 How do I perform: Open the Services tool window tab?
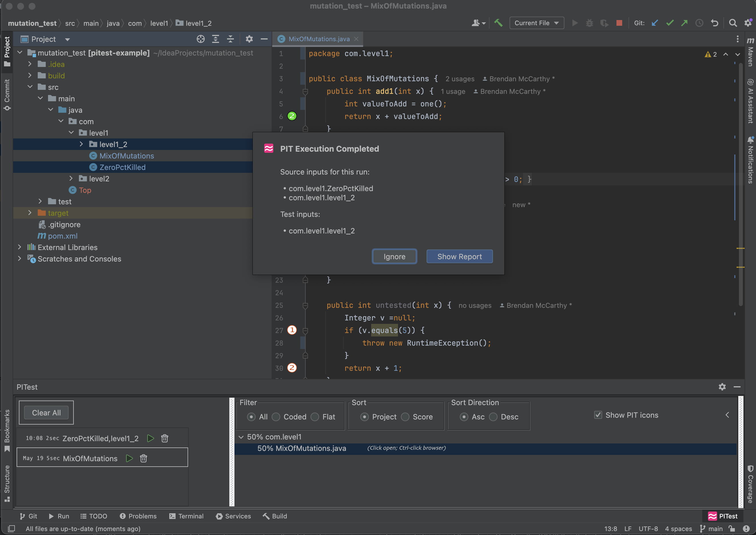click(233, 516)
